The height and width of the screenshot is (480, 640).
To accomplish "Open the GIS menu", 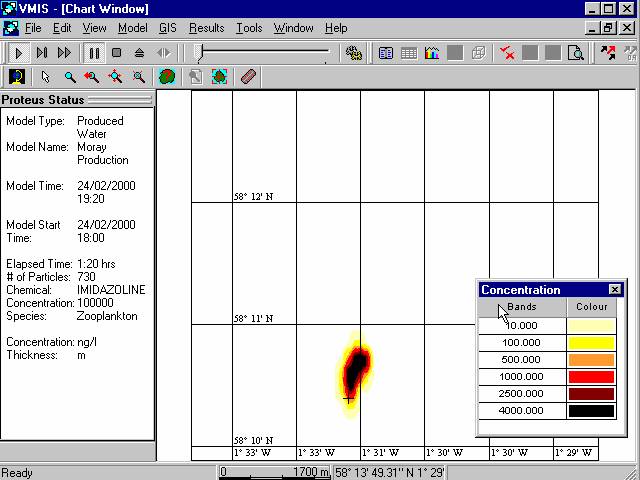I will pyautogui.click(x=168, y=28).
